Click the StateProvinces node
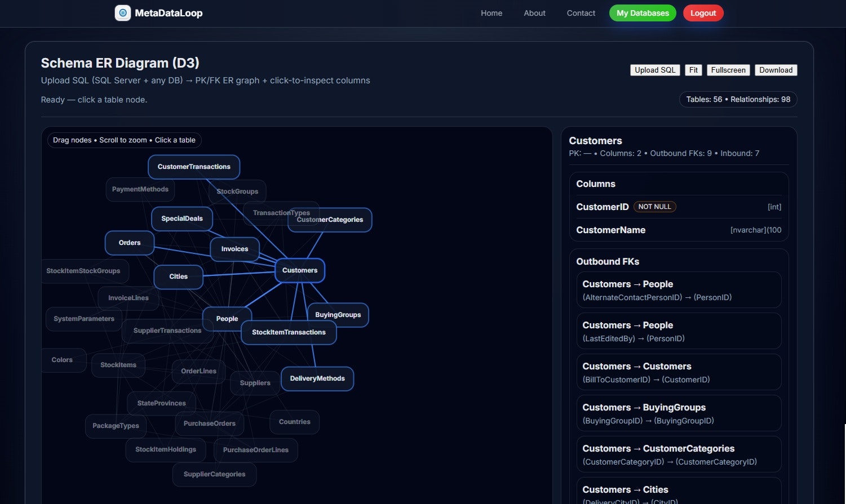The height and width of the screenshot is (504, 846). pos(162,403)
